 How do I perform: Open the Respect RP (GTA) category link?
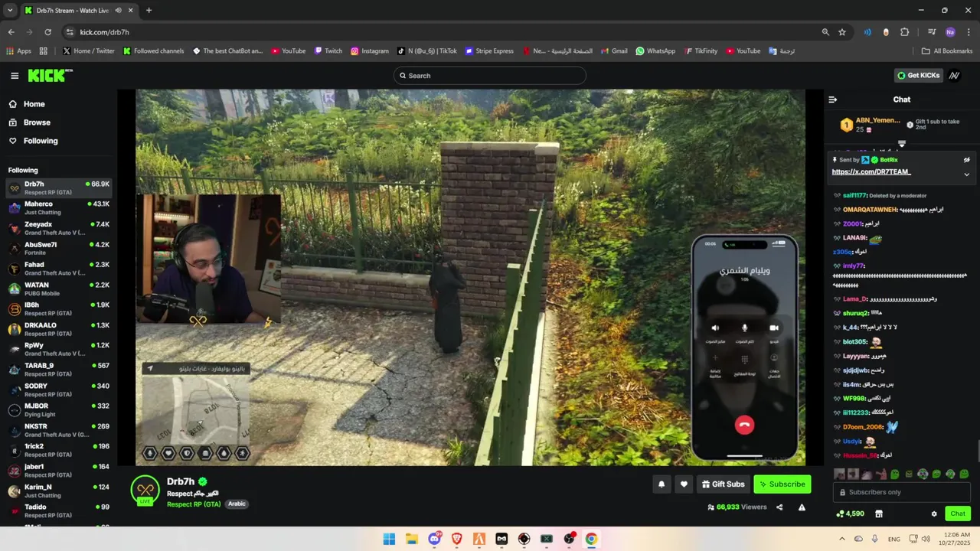[194, 504]
